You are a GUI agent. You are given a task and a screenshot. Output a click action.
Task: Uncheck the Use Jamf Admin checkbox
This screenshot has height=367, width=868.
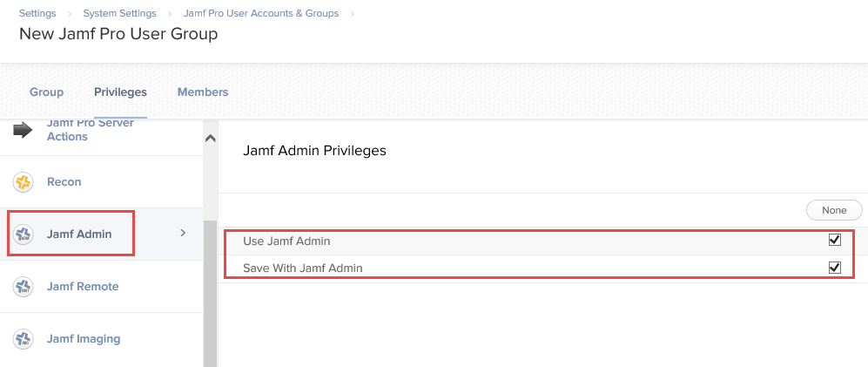click(x=834, y=240)
